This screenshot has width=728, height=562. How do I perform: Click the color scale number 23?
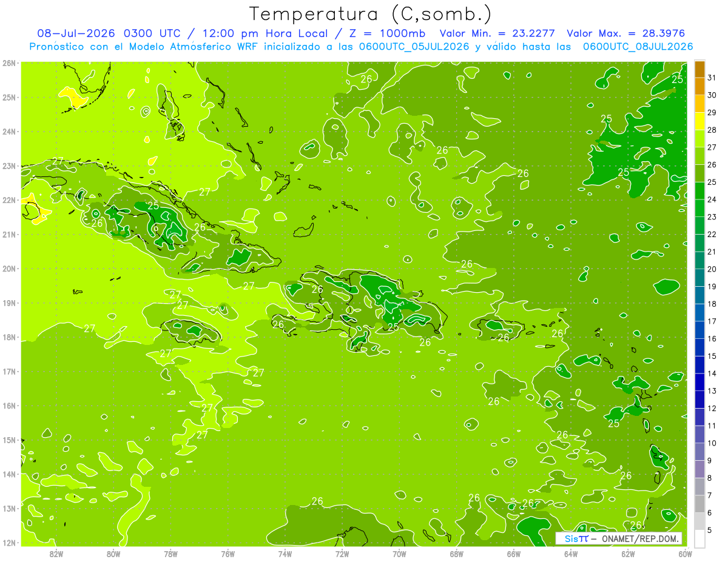pyautogui.click(x=712, y=217)
